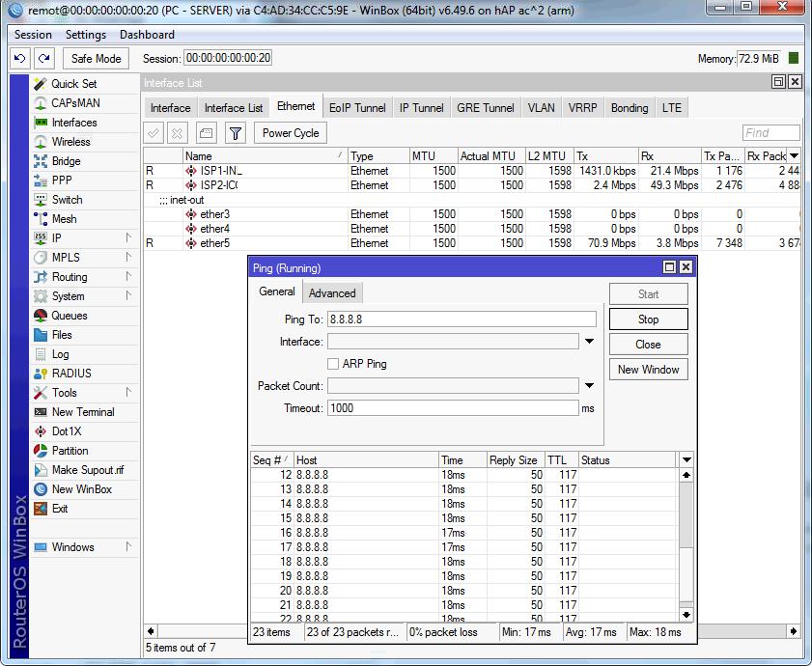Click the Redo arrow icon
The height and width of the screenshot is (666, 812).
coord(44,59)
